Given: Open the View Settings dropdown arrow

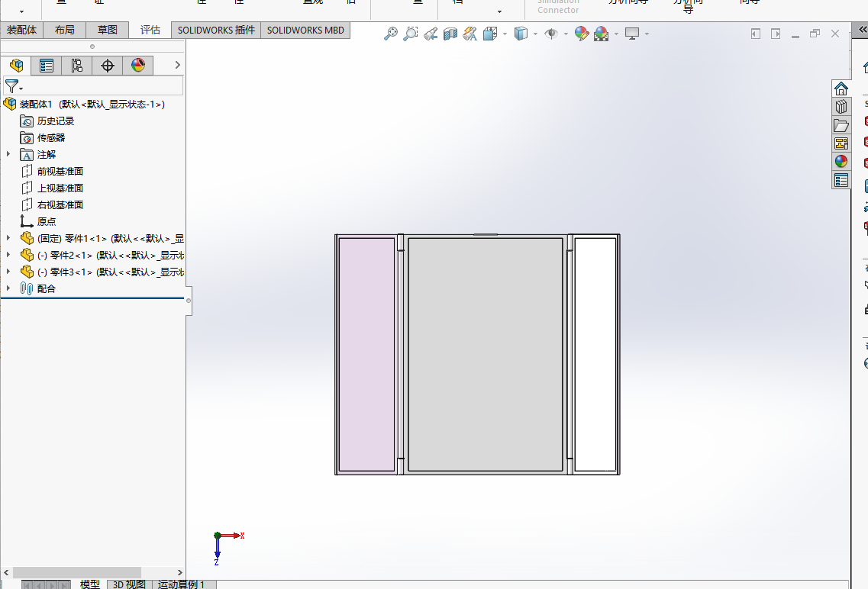Looking at the screenshot, I should click(647, 34).
